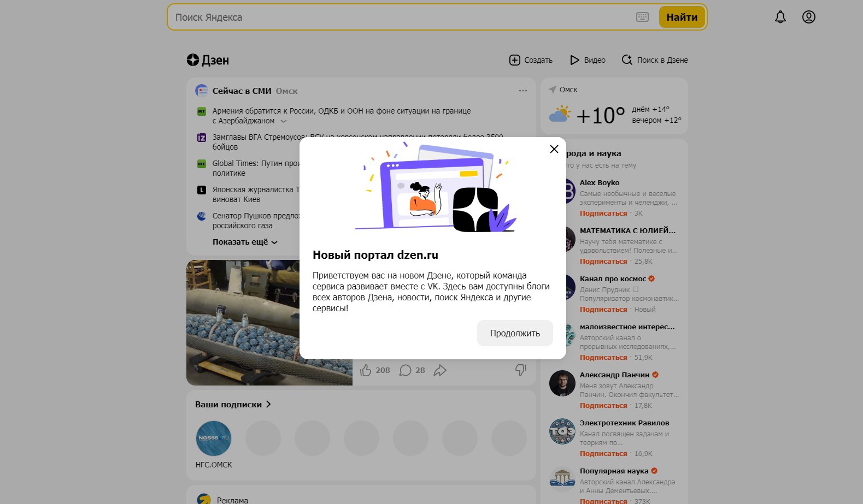Click the Сейчас в СМИ news icon
This screenshot has width=863, height=504.
coord(202,91)
